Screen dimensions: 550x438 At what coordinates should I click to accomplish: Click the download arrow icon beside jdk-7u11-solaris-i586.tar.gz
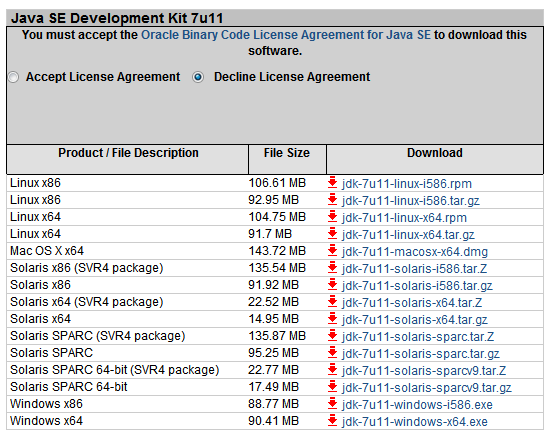(x=332, y=285)
